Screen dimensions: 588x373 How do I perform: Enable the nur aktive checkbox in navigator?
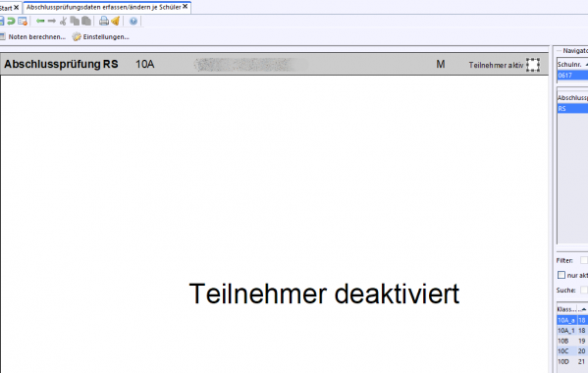[561, 275]
